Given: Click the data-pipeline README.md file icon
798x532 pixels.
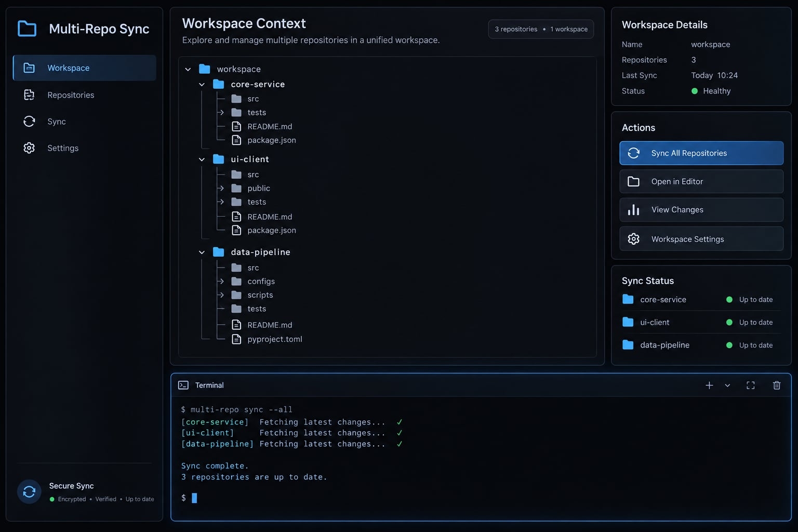Looking at the screenshot, I should pyautogui.click(x=236, y=325).
